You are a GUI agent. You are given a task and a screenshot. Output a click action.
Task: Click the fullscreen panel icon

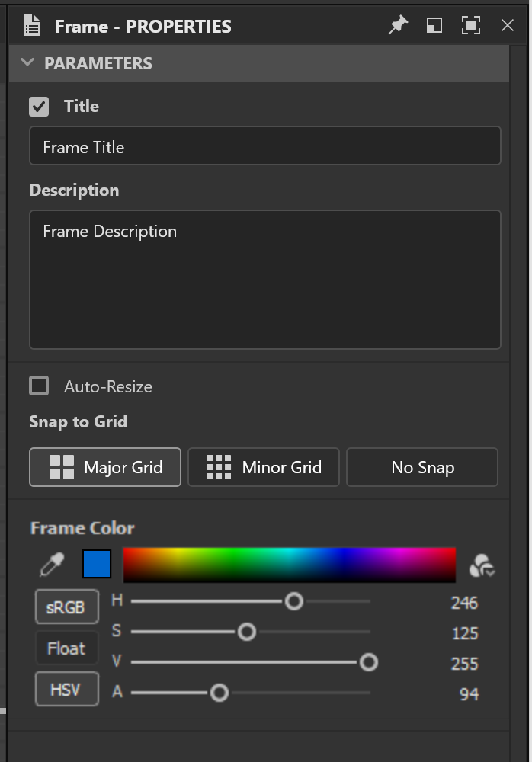pos(471,25)
